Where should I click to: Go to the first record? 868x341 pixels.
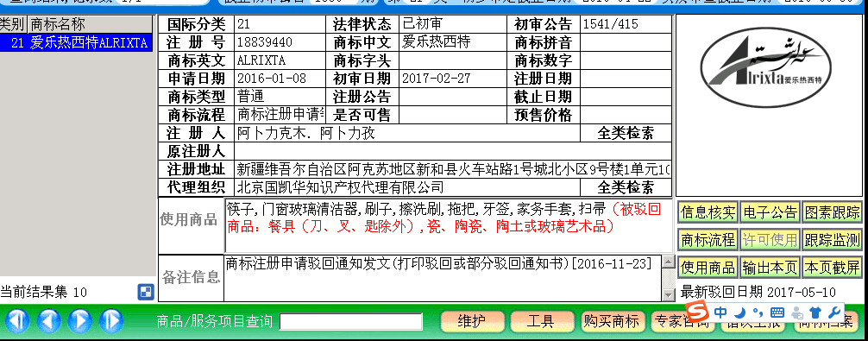pyautogui.click(x=18, y=320)
